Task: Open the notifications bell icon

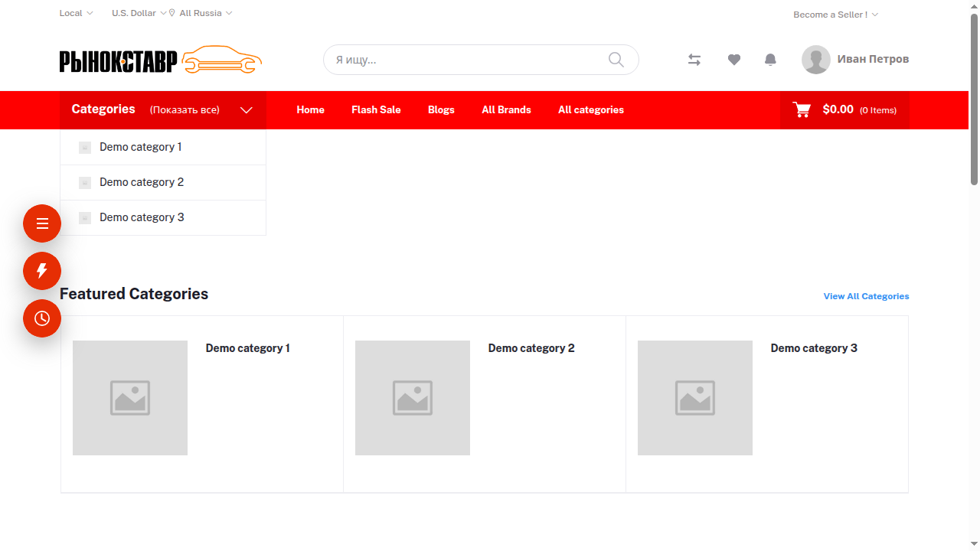Action: [771, 60]
